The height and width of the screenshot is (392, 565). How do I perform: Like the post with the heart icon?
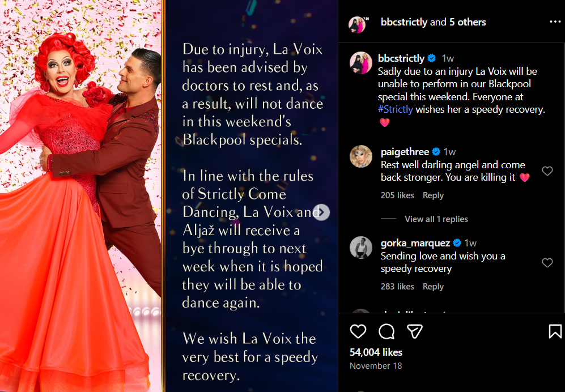(358, 331)
